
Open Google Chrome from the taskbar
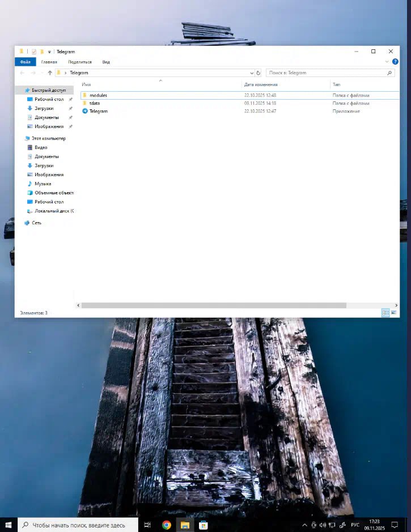(167, 525)
